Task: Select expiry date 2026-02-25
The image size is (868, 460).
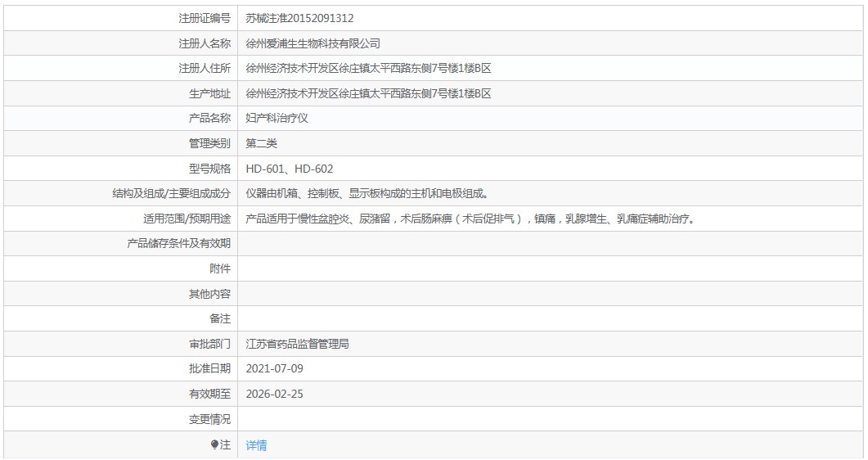Action: point(275,395)
